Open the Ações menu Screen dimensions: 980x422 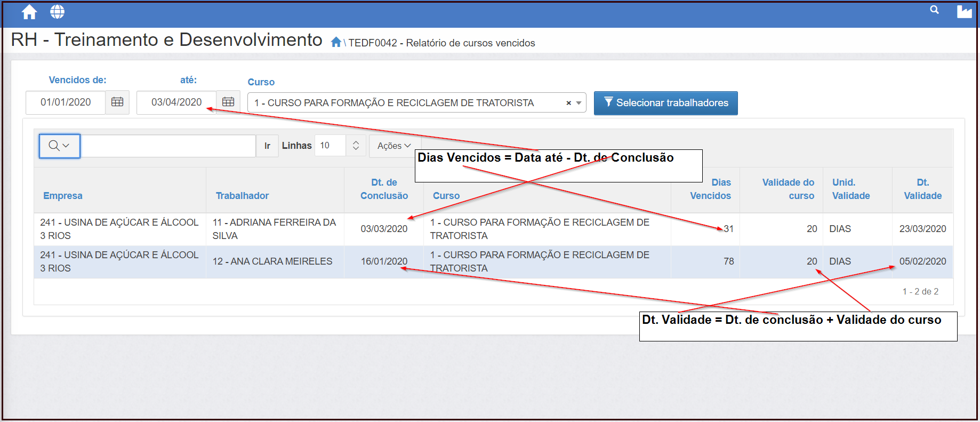click(394, 146)
